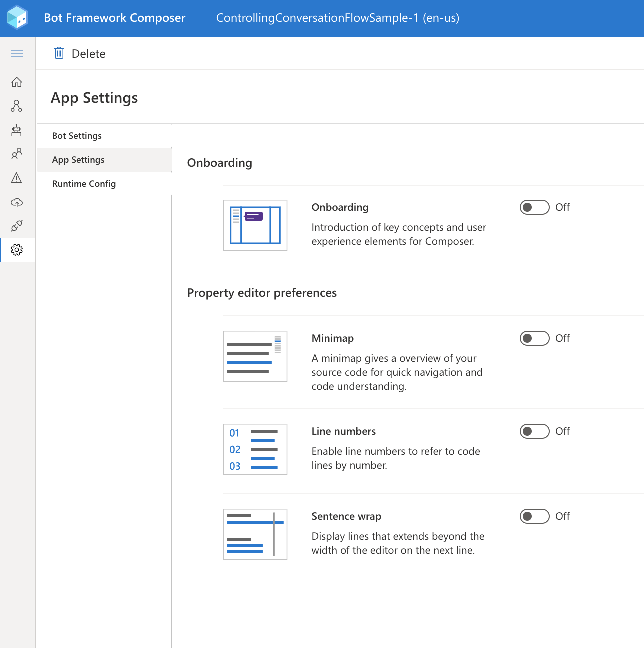
Task: Open the Design flow (dialogs) icon
Action: [x=17, y=106]
